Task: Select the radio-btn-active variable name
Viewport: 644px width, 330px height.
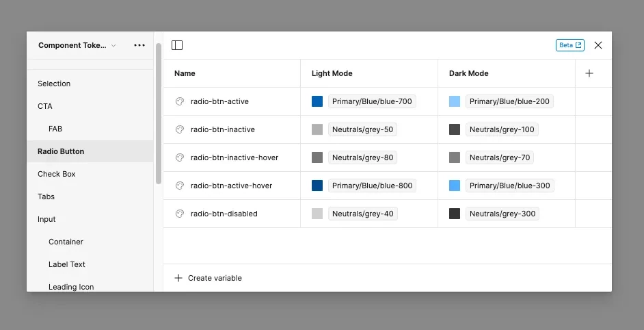Action: click(219, 101)
